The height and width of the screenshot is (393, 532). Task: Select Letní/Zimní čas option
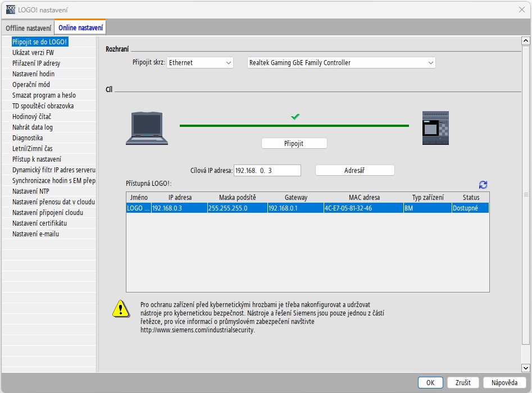point(33,149)
